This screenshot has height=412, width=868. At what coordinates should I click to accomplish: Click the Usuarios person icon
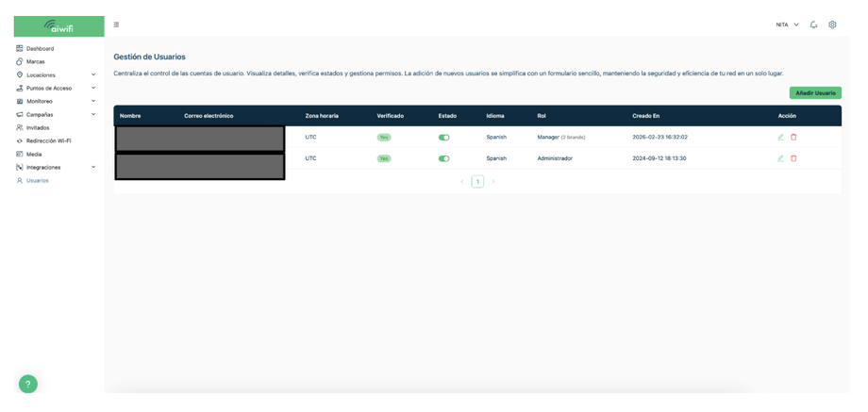(x=20, y=180)
